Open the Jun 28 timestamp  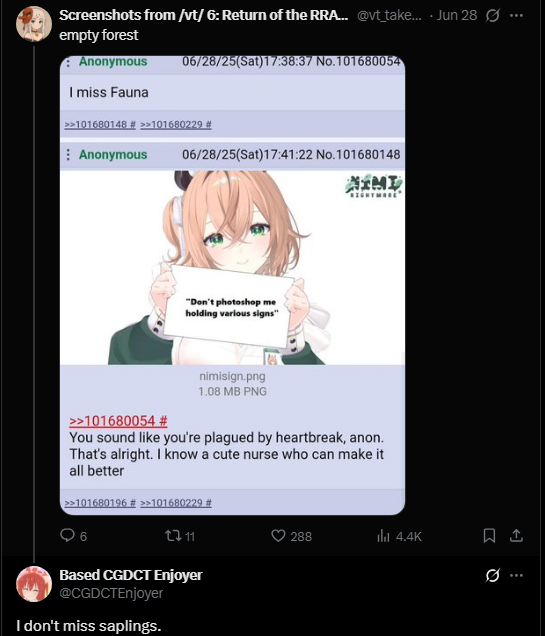[x=457, y=15]
